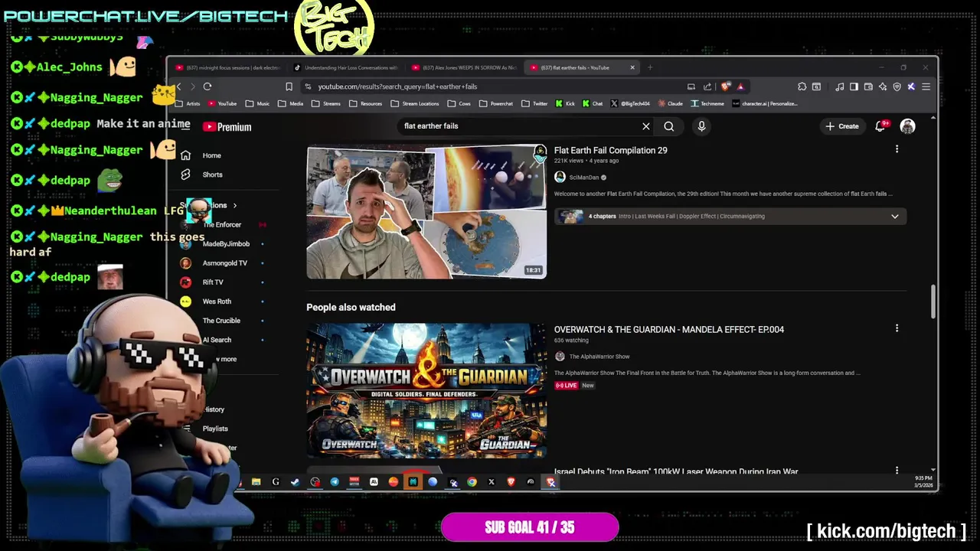Open the Streams bookmark folder

tap(325, 103)
